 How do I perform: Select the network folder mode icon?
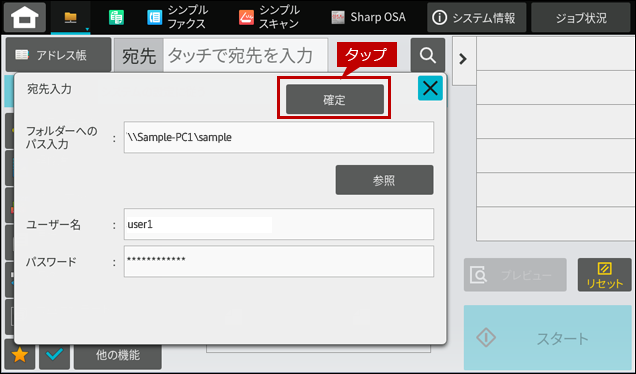(71, 17)
